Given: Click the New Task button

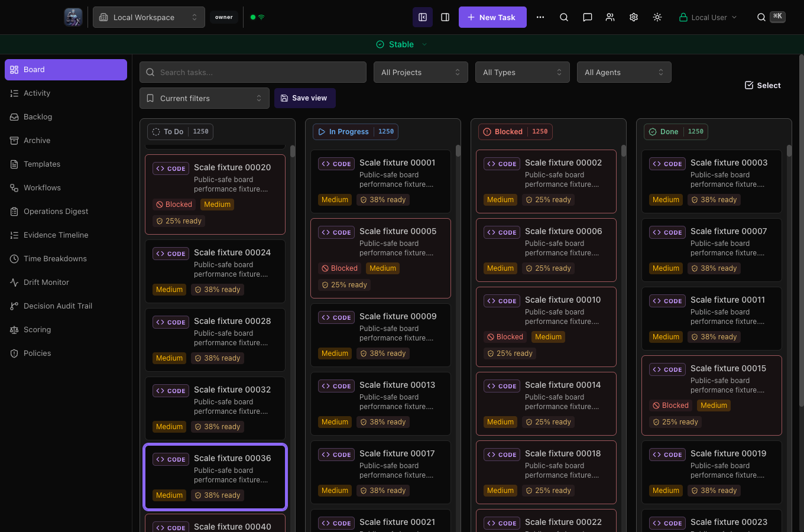Looking at the screenshot, I should click(492, 17).
